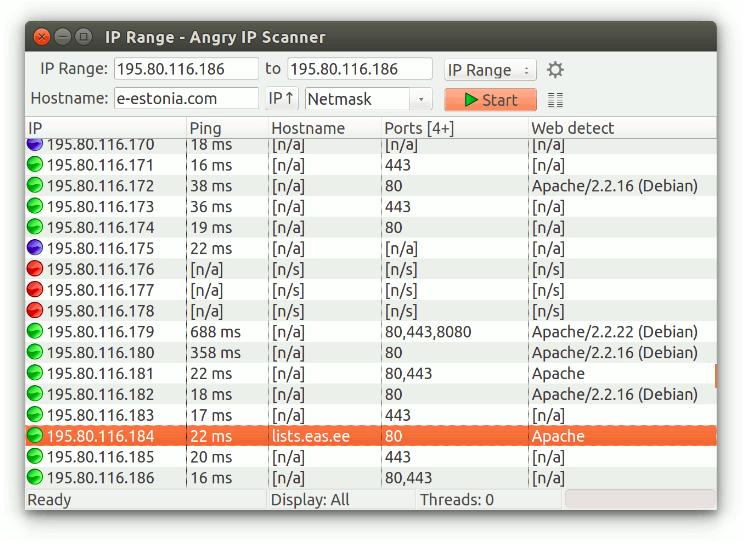This screenshot has height=542, width=755.
Task: Click the 36 ms ping value
Action: click(x=211, y=206)
